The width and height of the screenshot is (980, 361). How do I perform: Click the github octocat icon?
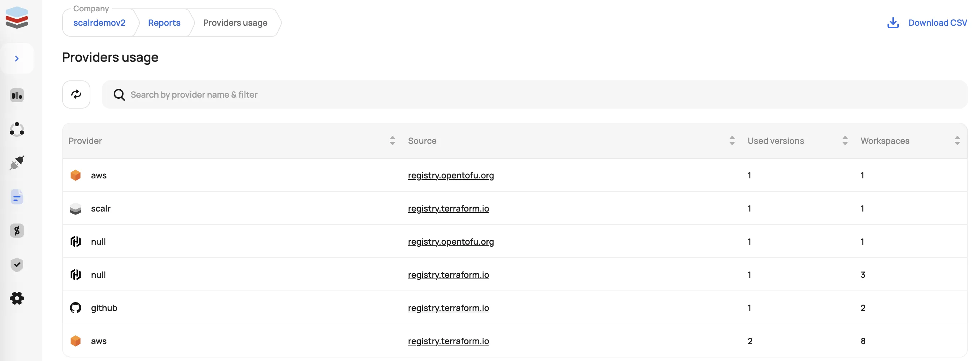tap(75, 307)
